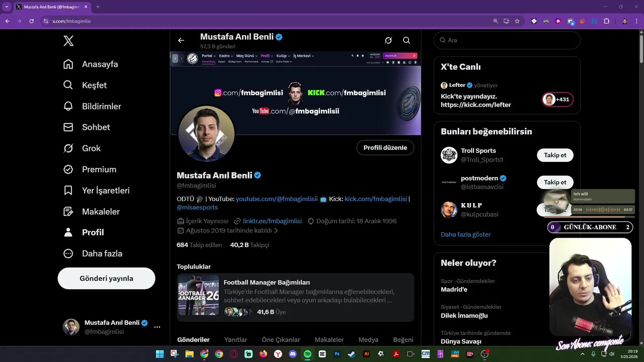Open browser zoom magnifier icon
644x362 pixels.
(x=495, y=21)
